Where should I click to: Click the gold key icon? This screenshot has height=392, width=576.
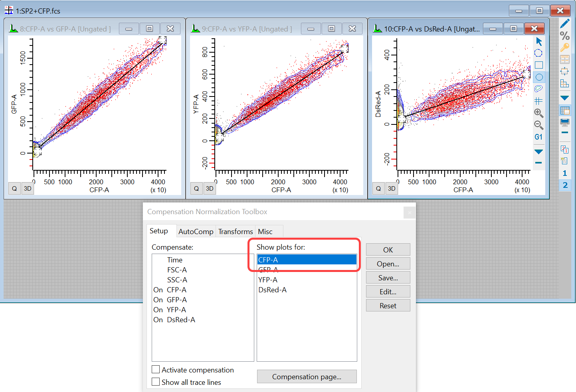click(x=565, y=47)
